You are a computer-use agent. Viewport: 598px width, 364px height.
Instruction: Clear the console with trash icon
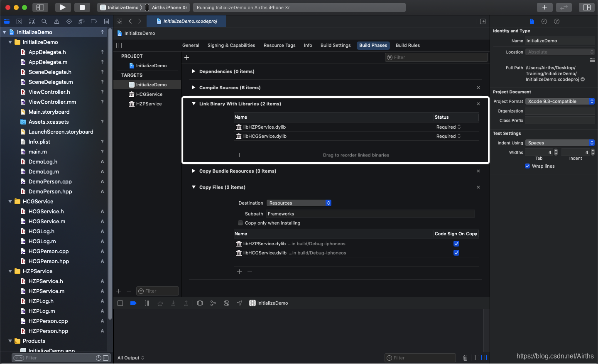click(465, 358)
